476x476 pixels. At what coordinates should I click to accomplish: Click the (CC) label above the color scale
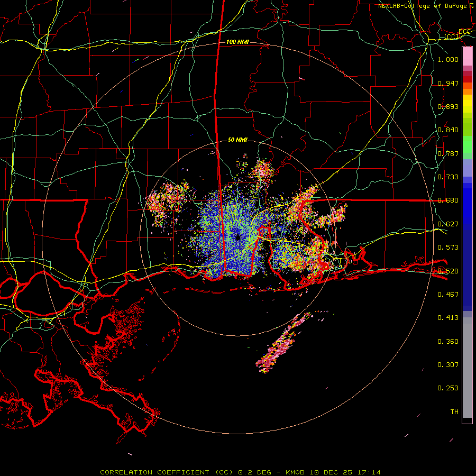452,37
